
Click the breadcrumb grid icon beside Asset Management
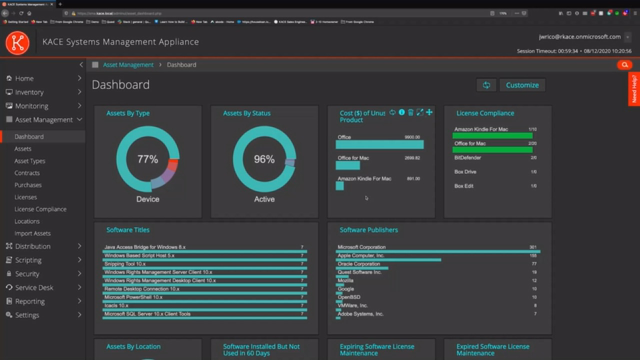[x=95, y=64]
